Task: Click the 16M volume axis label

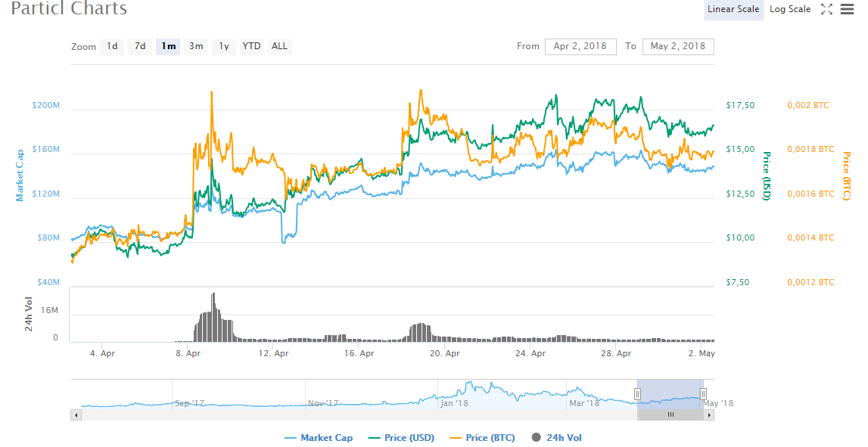Action: [x=50, y=310]
